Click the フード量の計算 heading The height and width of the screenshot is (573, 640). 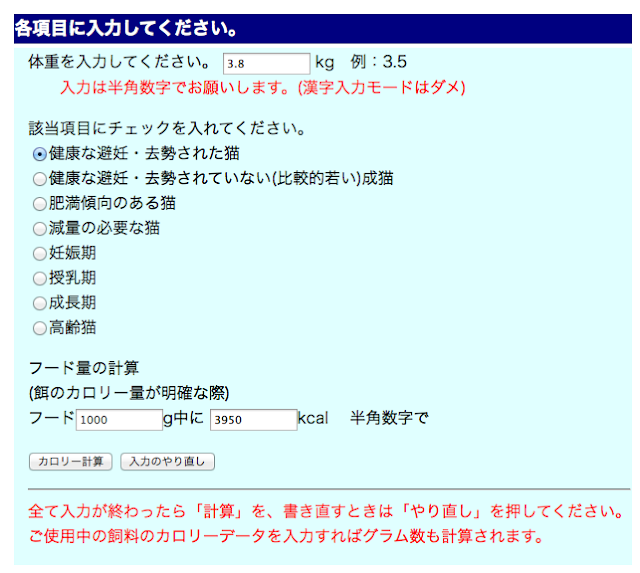coord(84,368)
